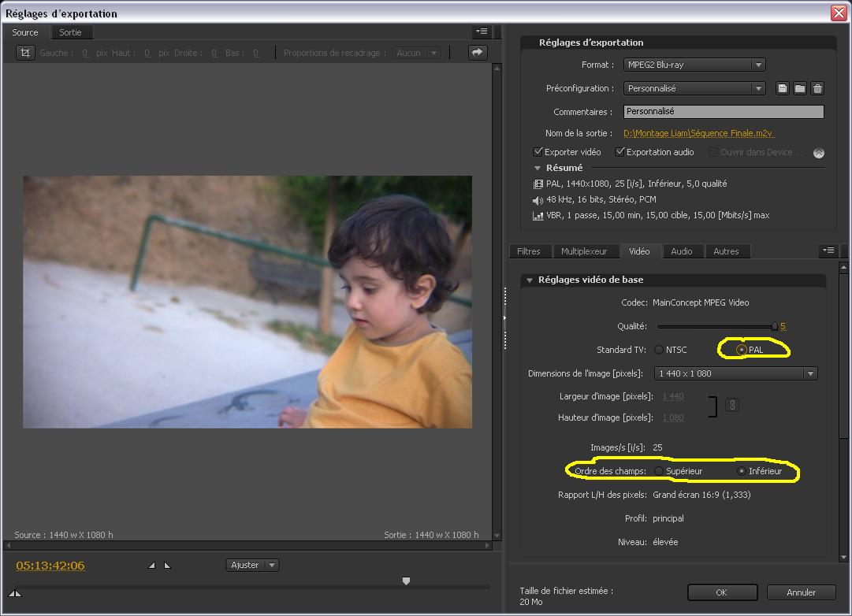This screenshot has width=852, height=616.
Task: Open the Multiplexeur tab
Action: (583, 251)
